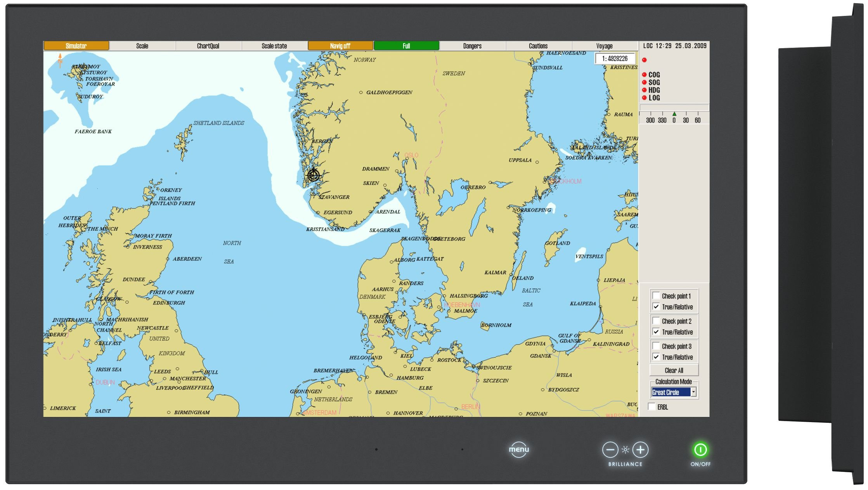
Task: Open the Calculation Mode Great Circle dropdown
Action: [x=693, y=392]
